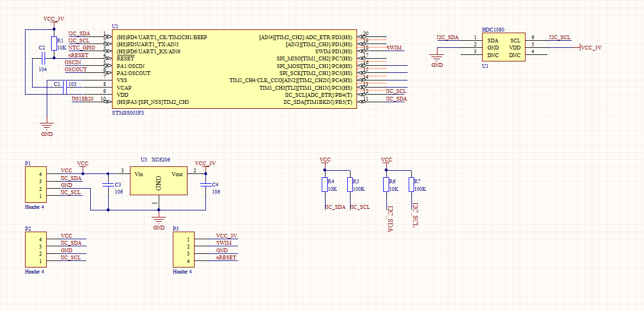Click the U3 designator text
644x311 pixels.
(x=144, y=160)
